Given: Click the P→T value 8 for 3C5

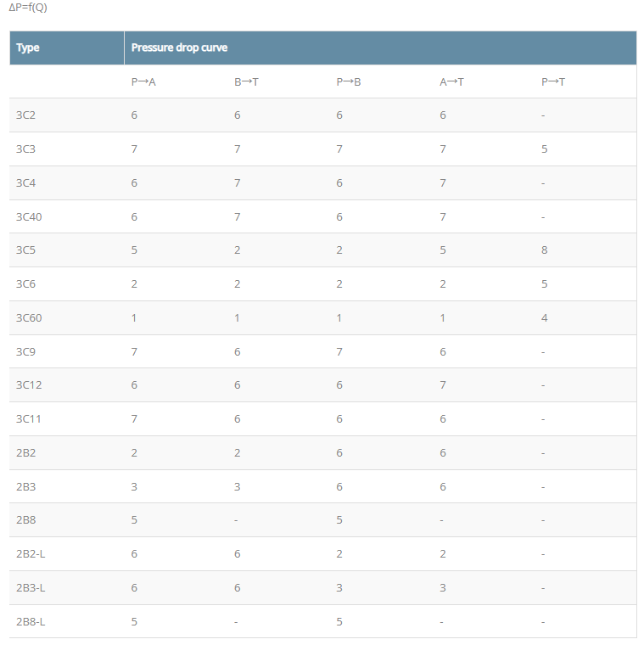Looking at the screenshot, I should [x=544, y=250].
